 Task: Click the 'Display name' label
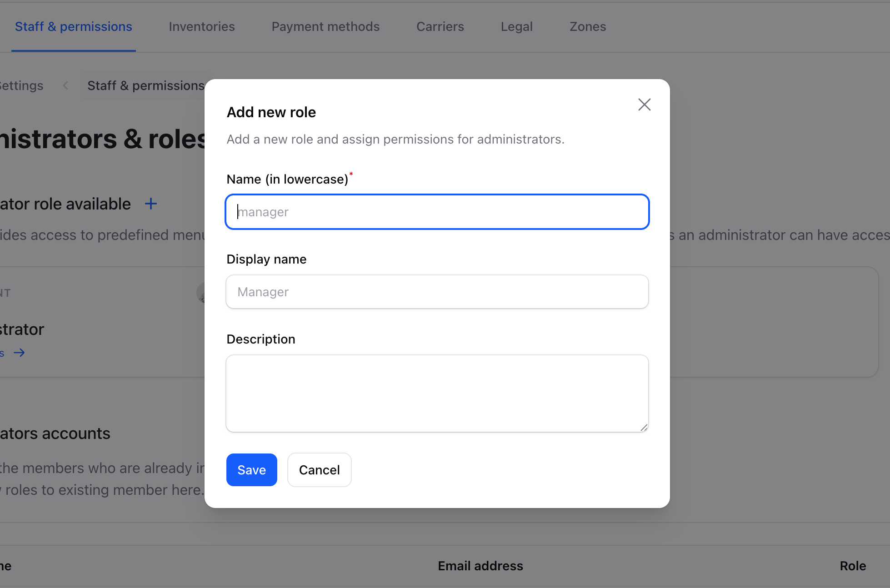point(266,259)
